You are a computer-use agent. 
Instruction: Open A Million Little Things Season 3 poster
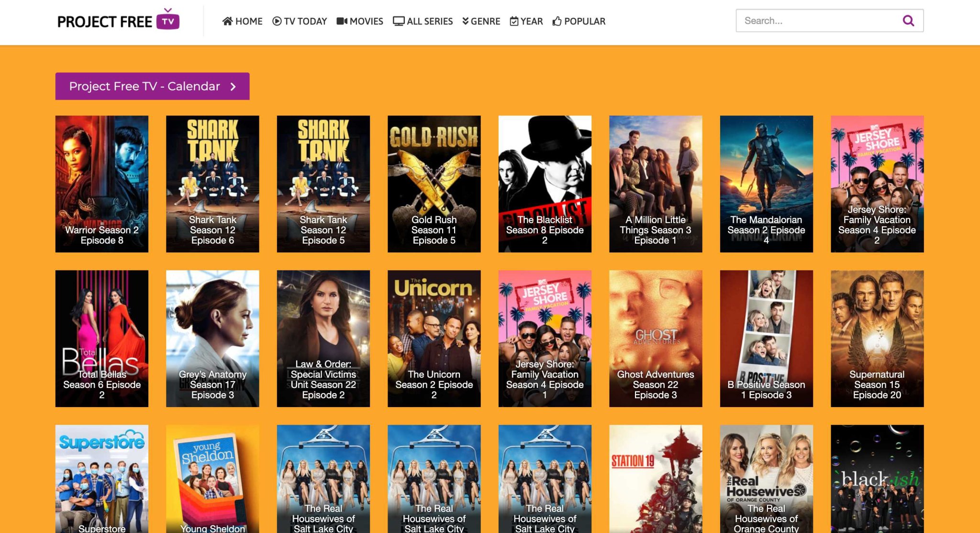pos(656,184)
